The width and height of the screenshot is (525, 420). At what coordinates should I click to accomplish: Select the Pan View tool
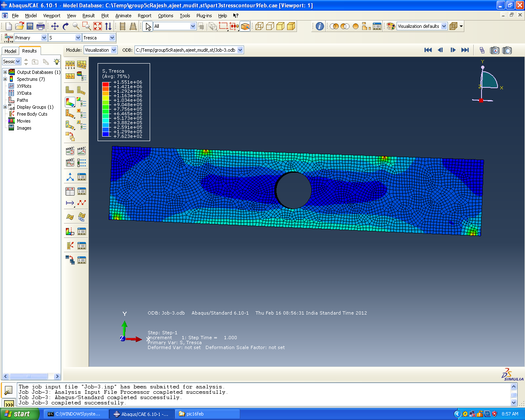(x=55, y=26)
